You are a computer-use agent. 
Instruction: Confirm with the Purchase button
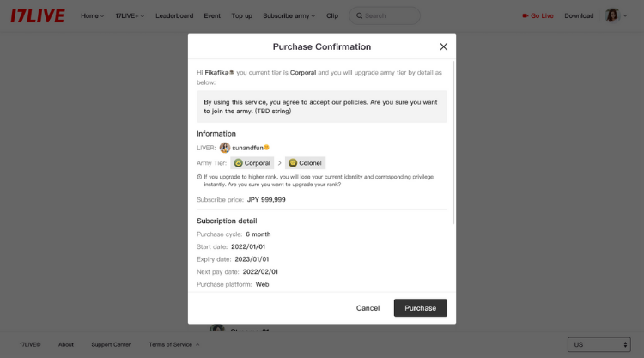click(420, 307)
